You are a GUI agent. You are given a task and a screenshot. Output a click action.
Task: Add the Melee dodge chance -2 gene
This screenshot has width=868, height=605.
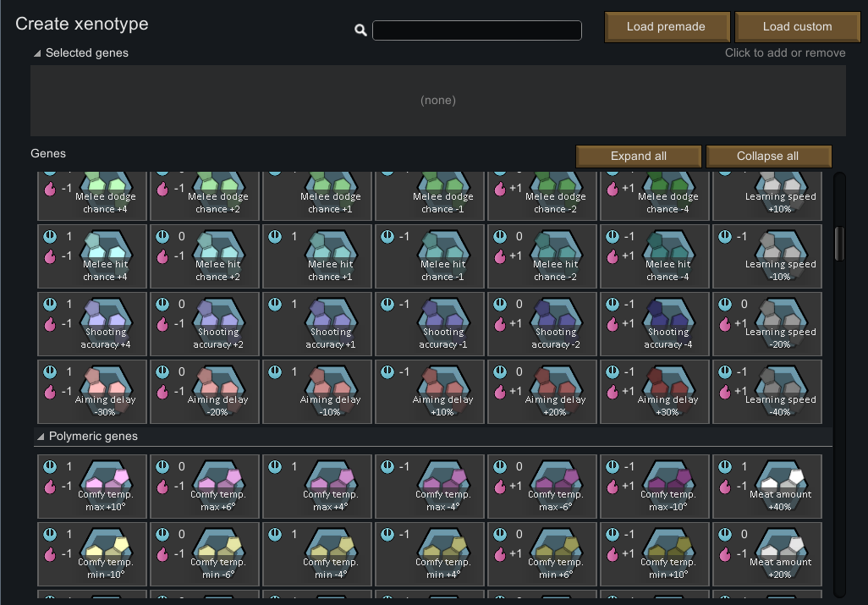[542, 196]
